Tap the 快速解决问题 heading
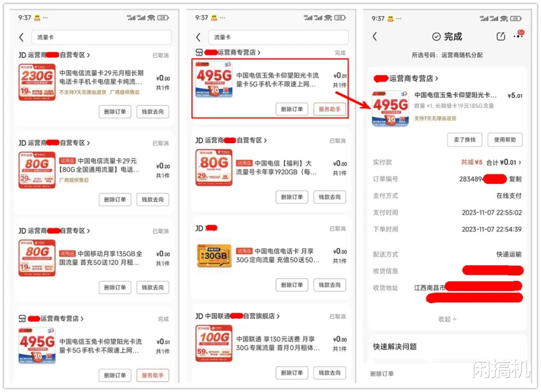This screenshot has height=392, width=541. 395,347
